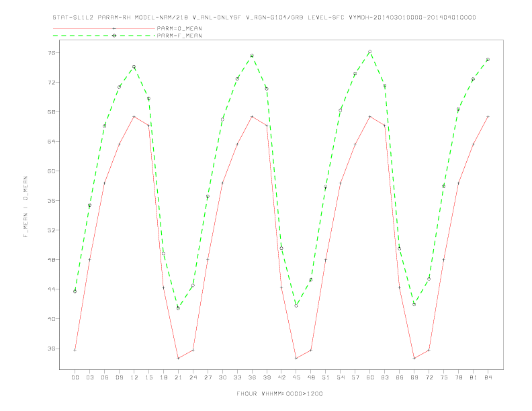Viewport: 532px width, 411px height.
Task: Click y-axis tick label 64
Action: [x=53, y=142]
